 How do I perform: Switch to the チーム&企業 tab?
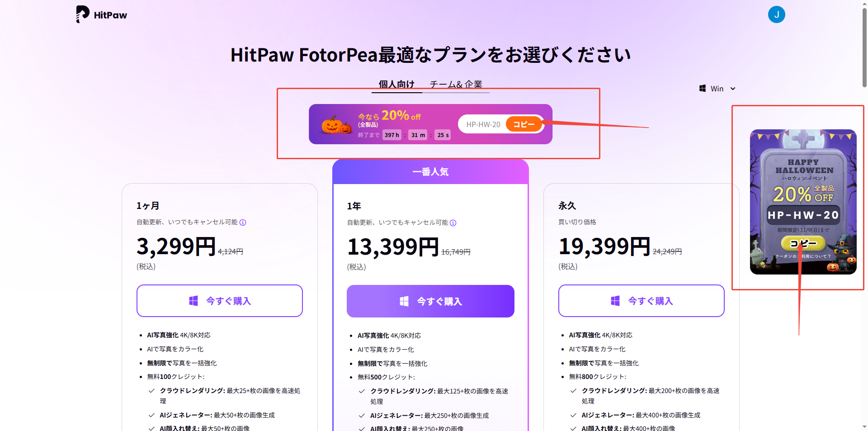[456, 84]
